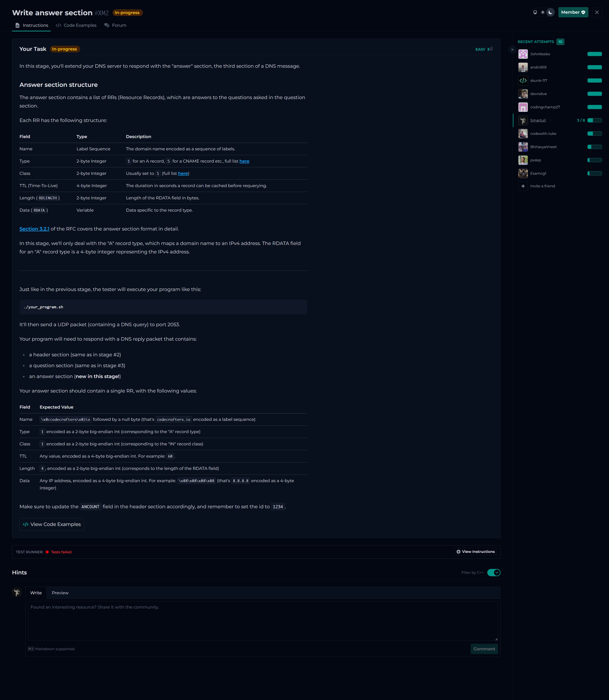This screenshot has height=700, width=609.
Task: Open the Code Examples tab
Action: point(76,26)
